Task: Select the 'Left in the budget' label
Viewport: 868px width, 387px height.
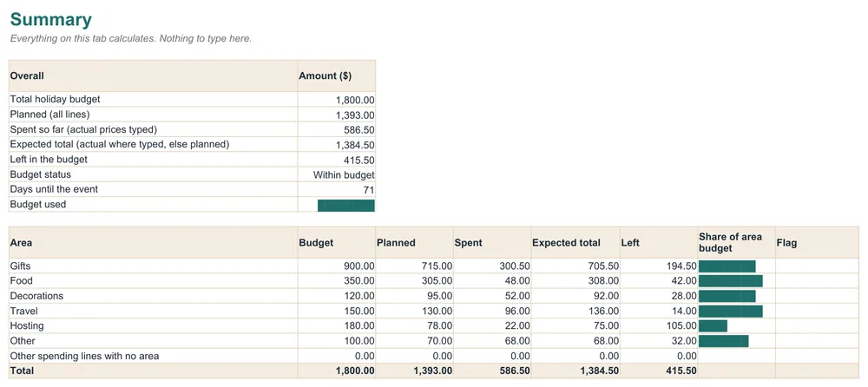Action: tap(49, 159)
